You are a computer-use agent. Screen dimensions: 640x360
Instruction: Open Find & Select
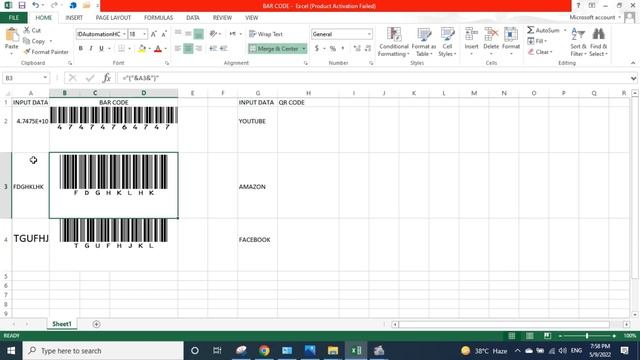pyautogui.click(x=598, y=42)
